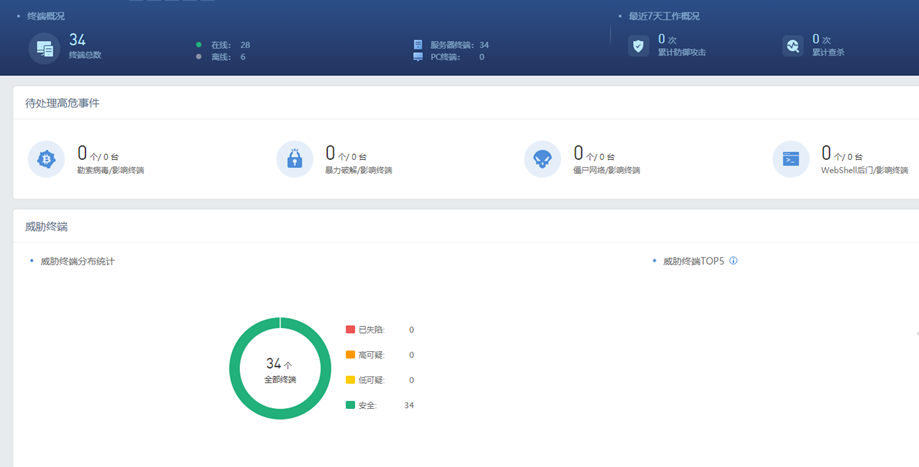
Task: Click the server terminal (服务器终端) icon
Action: (418, 45)
